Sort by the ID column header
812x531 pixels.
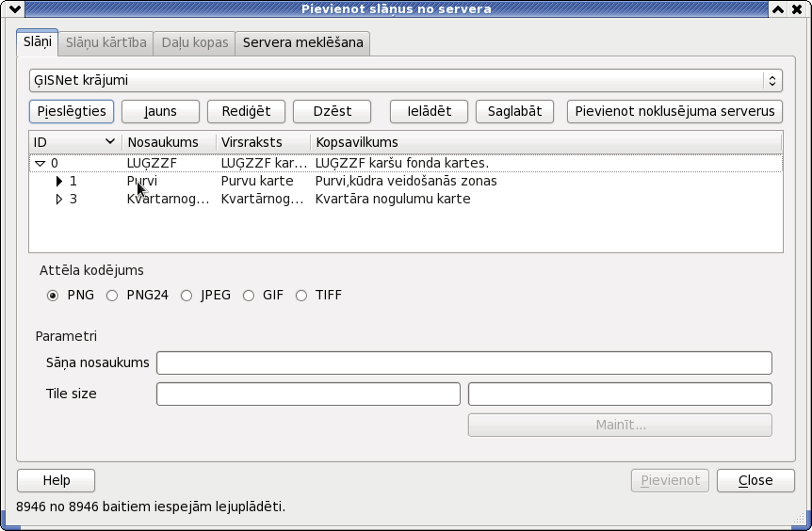75,142
